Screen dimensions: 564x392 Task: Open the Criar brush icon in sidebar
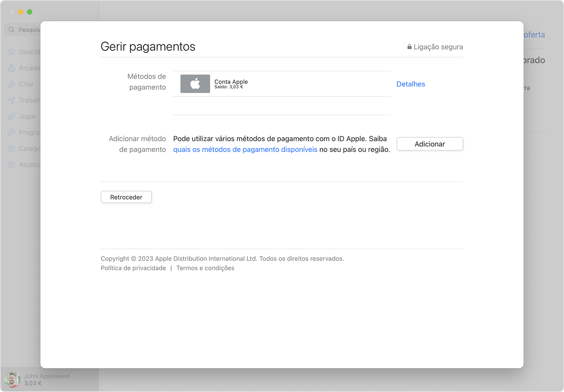pyautogui.click(x=11, y=84)
